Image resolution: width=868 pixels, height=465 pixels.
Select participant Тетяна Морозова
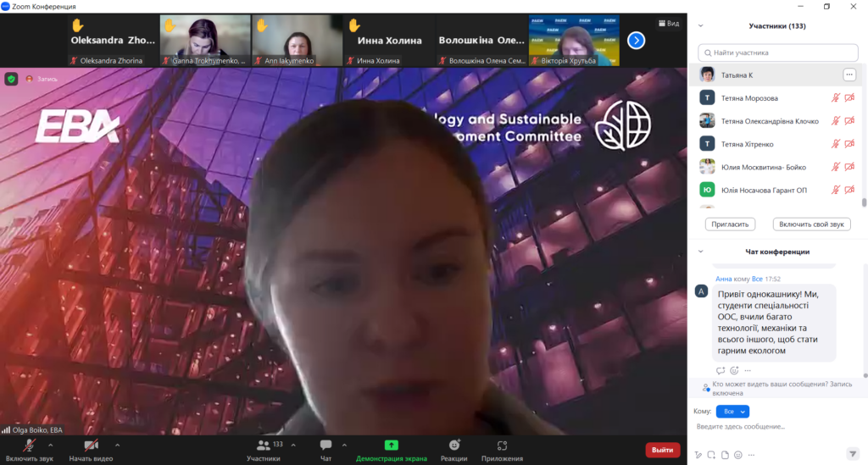pyautogui.click(x=775, y=98)
